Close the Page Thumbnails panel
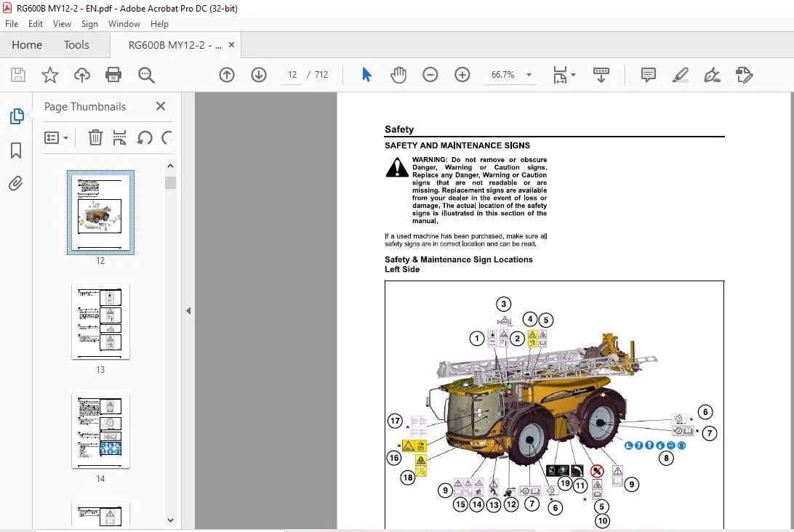This screenshot has height=532, width=794. coord(161,106)
